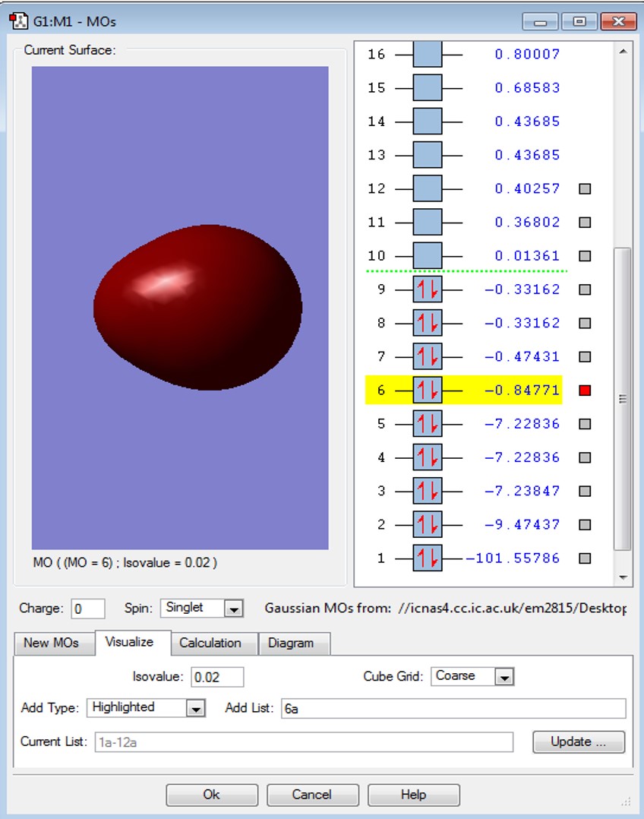The height and width of the screenshot is (819, 644).
Task: Maximize the MOs window
Action: [579, 21]
